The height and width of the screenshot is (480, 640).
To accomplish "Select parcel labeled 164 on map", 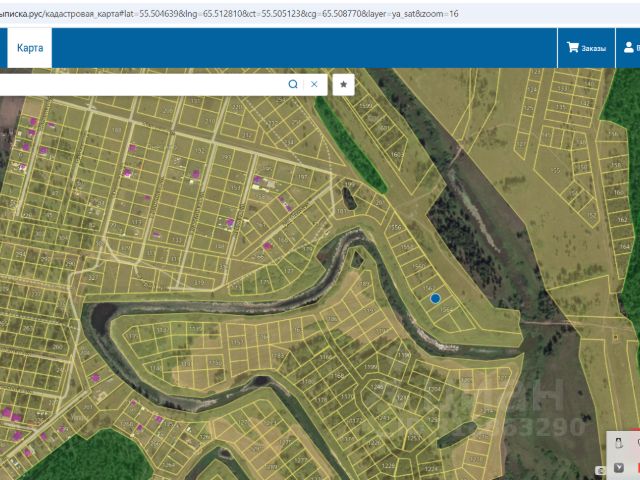I will click(x=624, y=247).
